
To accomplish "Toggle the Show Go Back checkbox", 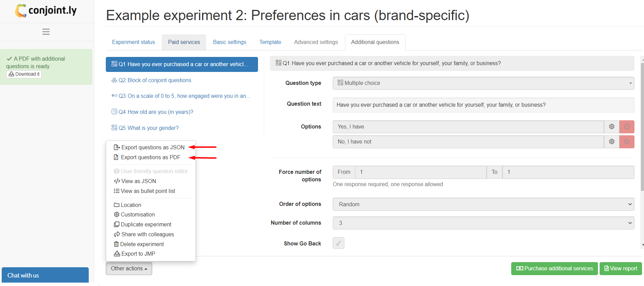I will (339, 243).
